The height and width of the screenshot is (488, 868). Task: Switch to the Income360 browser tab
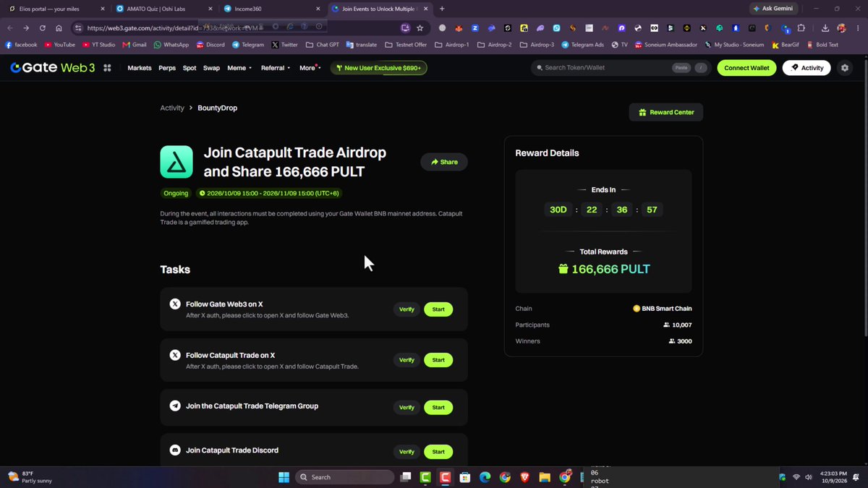271,9
